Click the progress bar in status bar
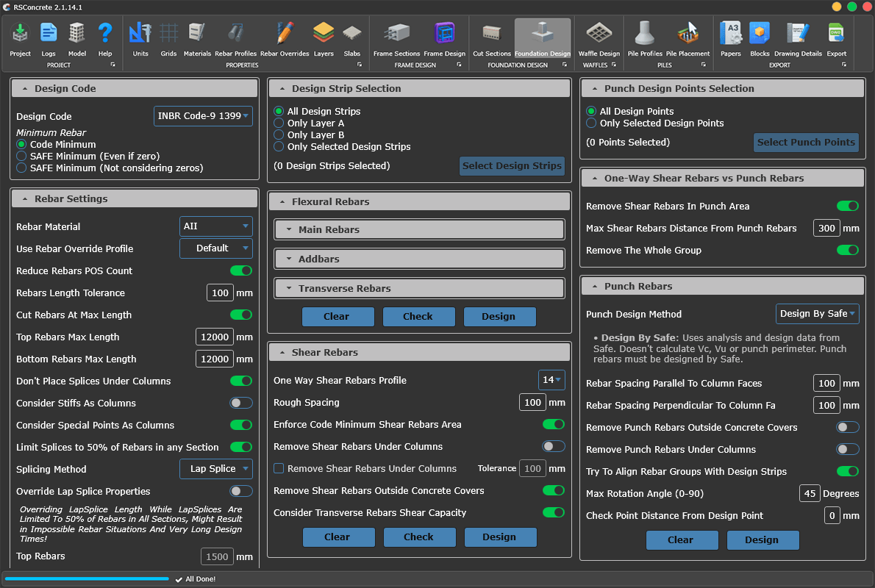The width and height of the screenshot is (875, 588). [x=87, y=579]
